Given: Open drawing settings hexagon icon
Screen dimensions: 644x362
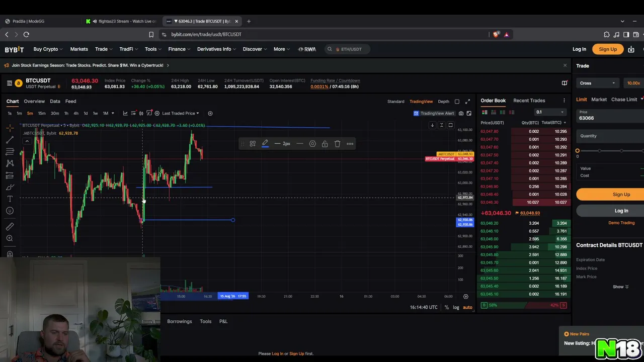Looking at the screenshot, I should point(312,144).
